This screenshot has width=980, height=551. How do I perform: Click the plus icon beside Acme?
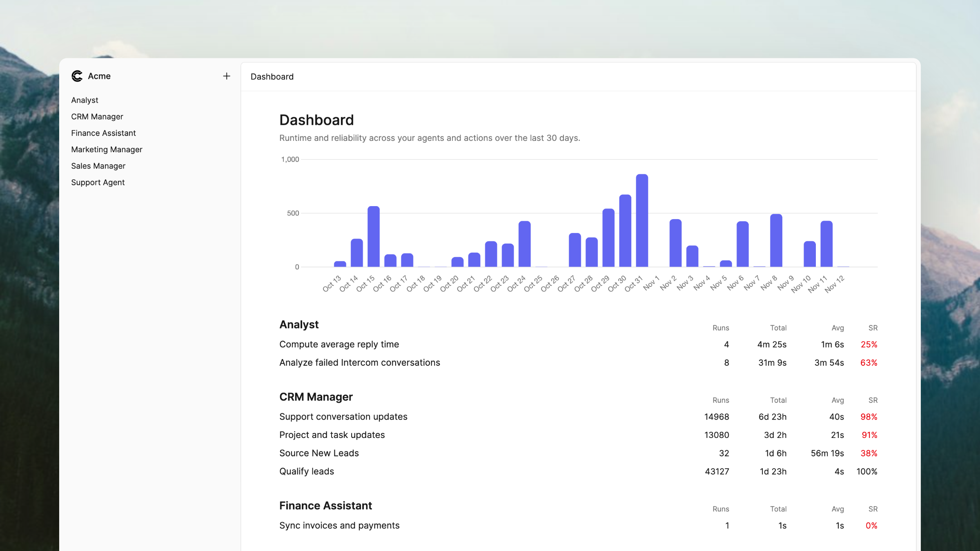[227, 76]
